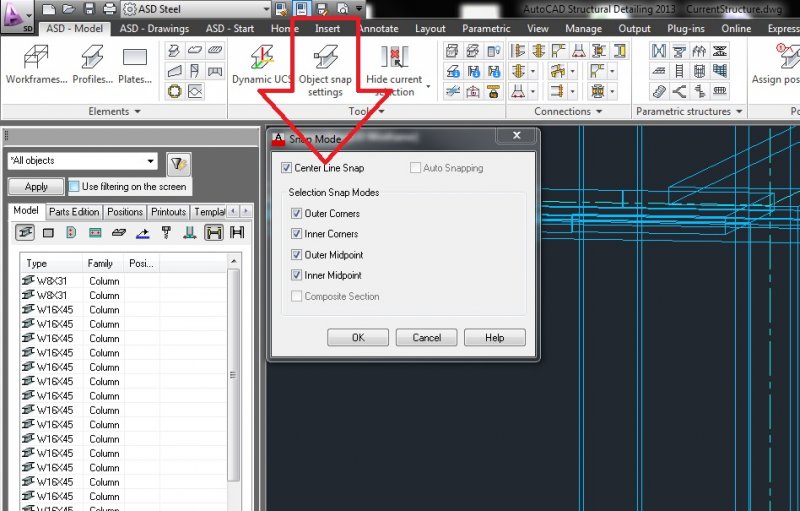Open Object snap settings
Viewport: 800px width, 511px height.
point(325,70)
